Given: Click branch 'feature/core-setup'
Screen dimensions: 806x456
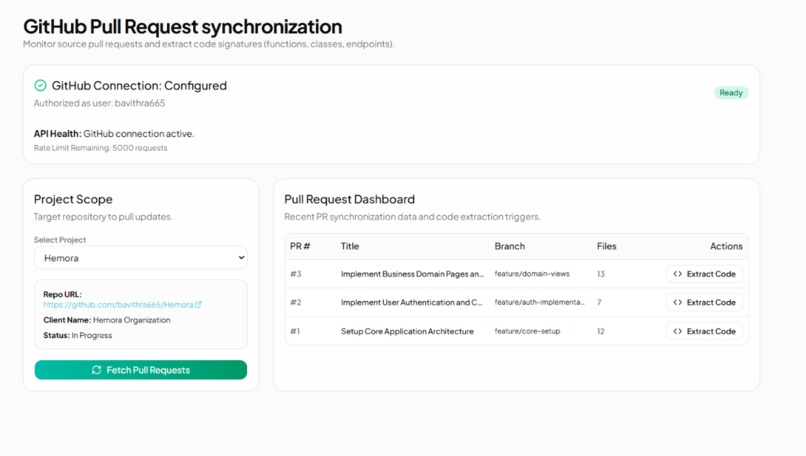Looking at the screenshot, I should pos(527,331).
